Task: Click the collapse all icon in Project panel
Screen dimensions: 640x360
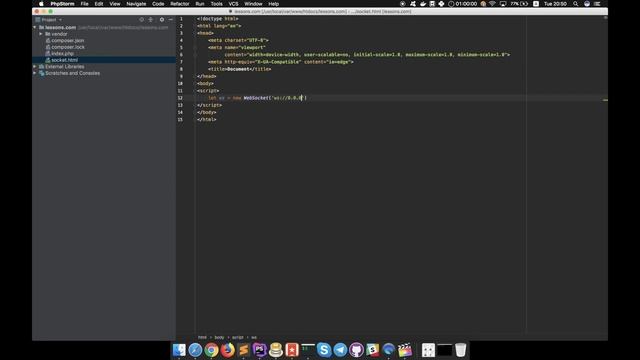Action: pos(151,20)
